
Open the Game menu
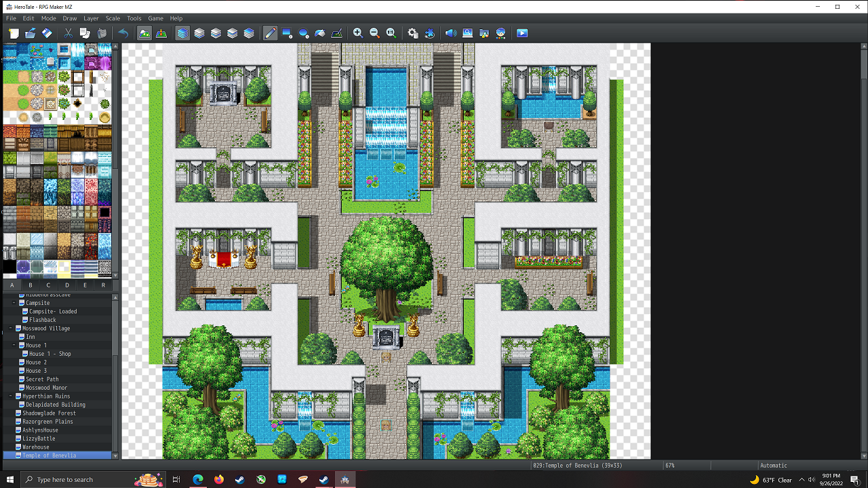coord(155,18)
